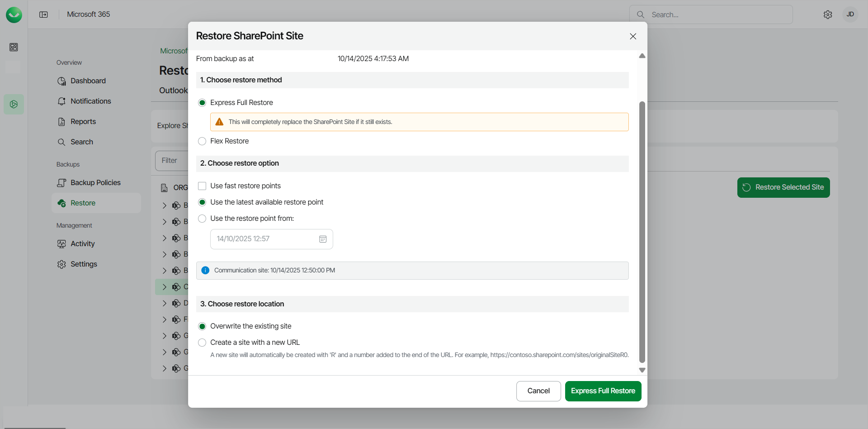The image size is (868, 429).
Task: Click the Activity monitor icon
Action: 61,244
